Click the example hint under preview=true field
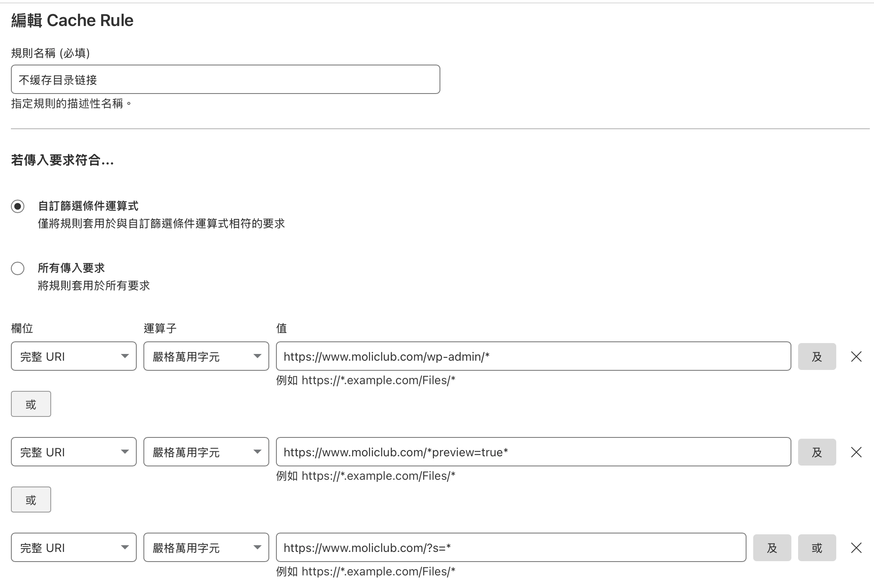874x588 pixels. [x=366, y=476]
